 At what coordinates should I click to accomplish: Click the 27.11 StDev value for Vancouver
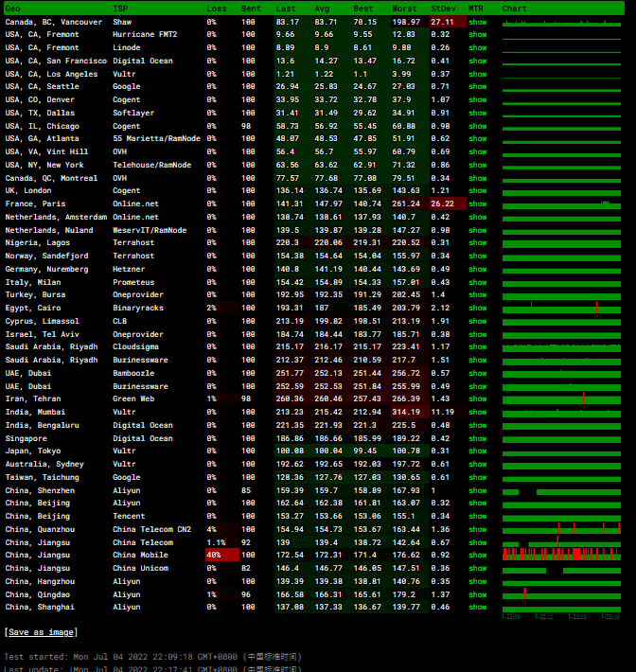(442, 22)
